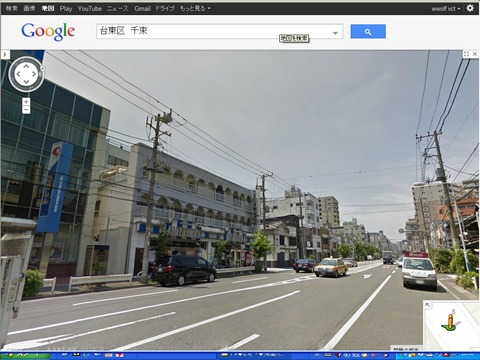Zoom in with the plus button
This screenshot has width=480, height=360.
26,102
